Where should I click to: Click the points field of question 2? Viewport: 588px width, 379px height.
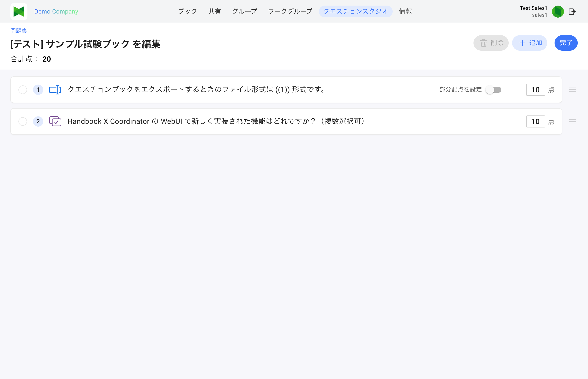tap(535, 121)
